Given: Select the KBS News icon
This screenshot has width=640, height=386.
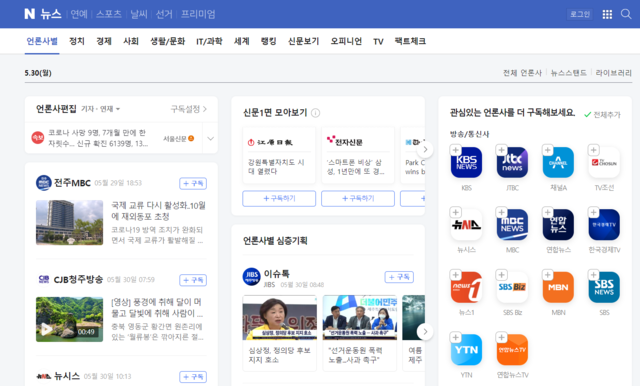Looking at the screenshot, I should pos(466,162).
